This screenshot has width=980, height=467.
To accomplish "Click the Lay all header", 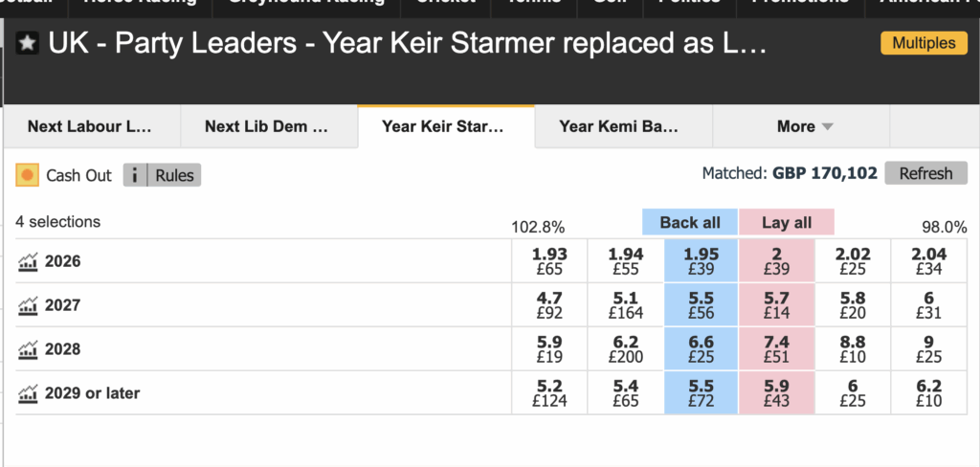I will click(x=787, y=222).
